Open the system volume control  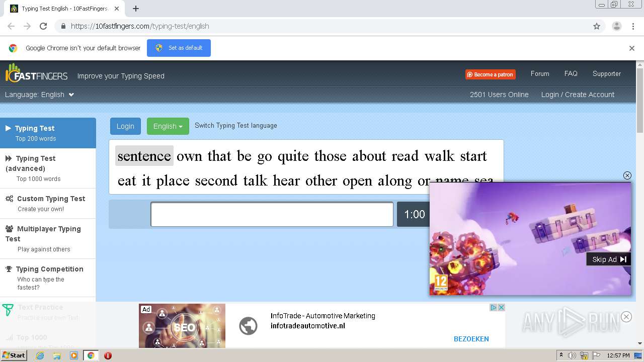point(572,355)
